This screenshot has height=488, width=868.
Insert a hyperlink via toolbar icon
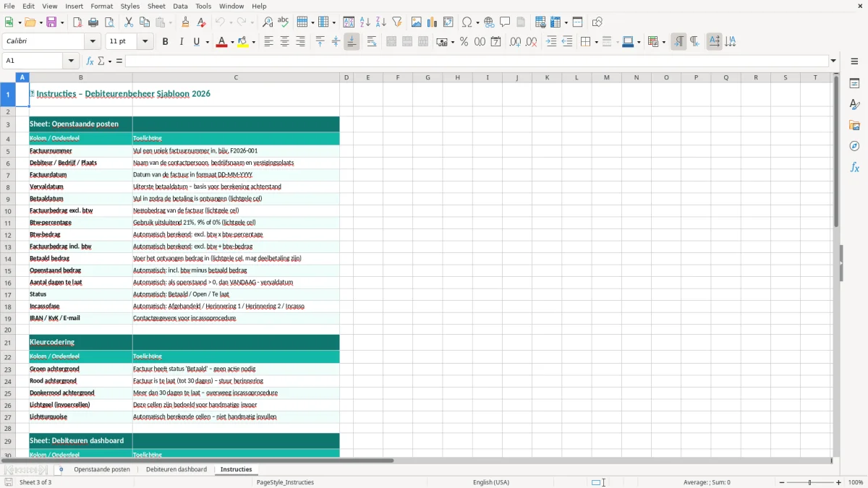tap(490, 22)
